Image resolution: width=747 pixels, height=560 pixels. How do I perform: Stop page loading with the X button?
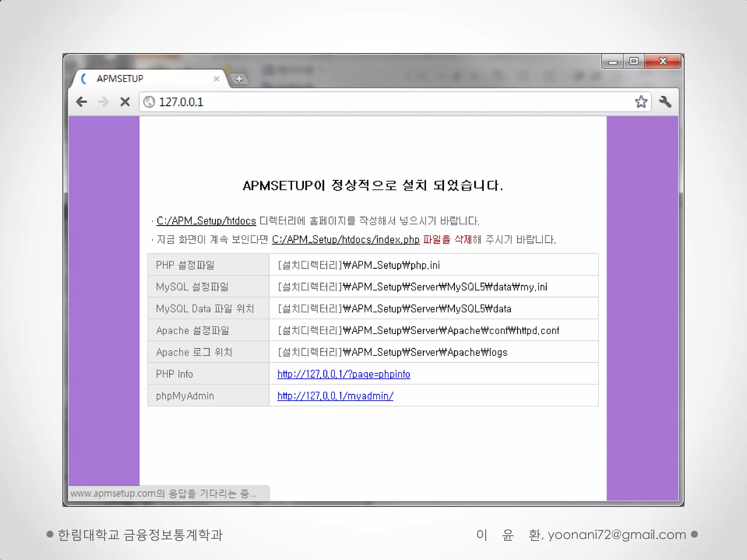(x=125, y=102)
